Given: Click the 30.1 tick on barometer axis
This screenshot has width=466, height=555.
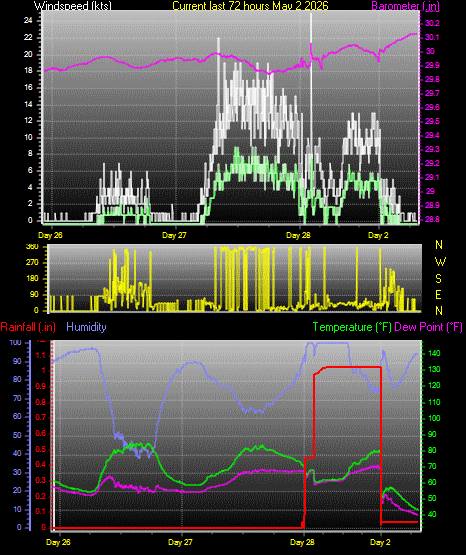Looking at the screenshot, I should pos(432,37).
